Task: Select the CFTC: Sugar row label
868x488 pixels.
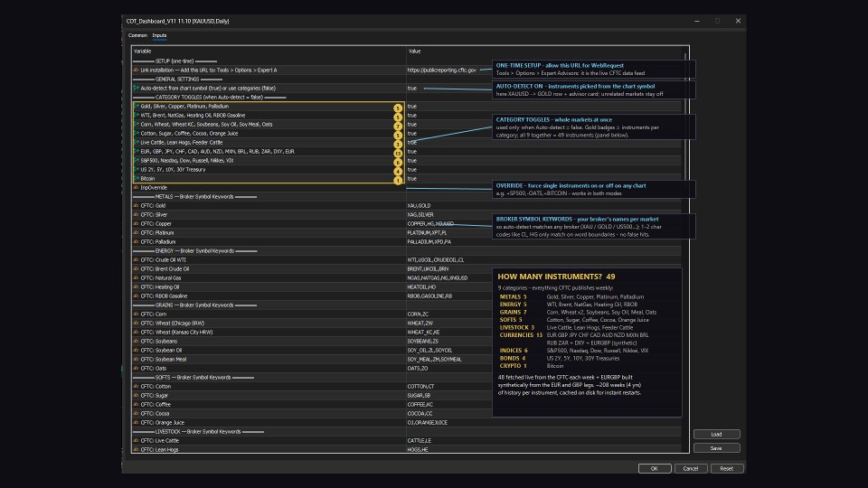Action: click(x=154, y=396)
